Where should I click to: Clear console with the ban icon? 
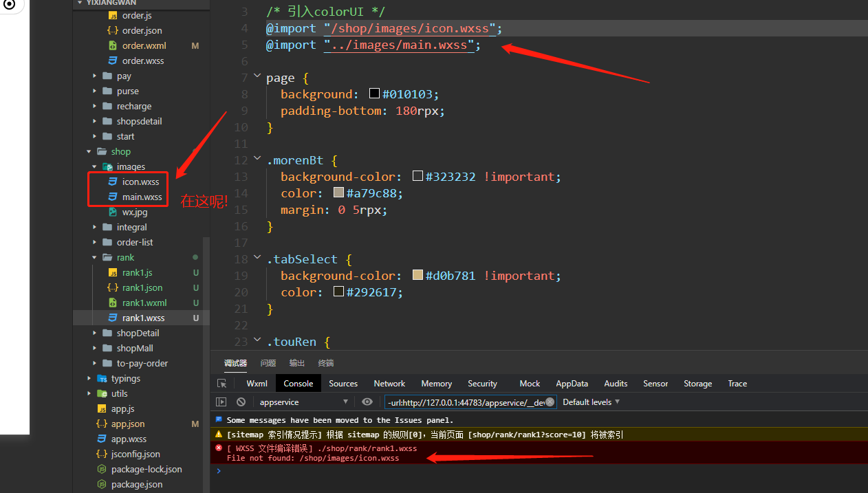[241, 402]
